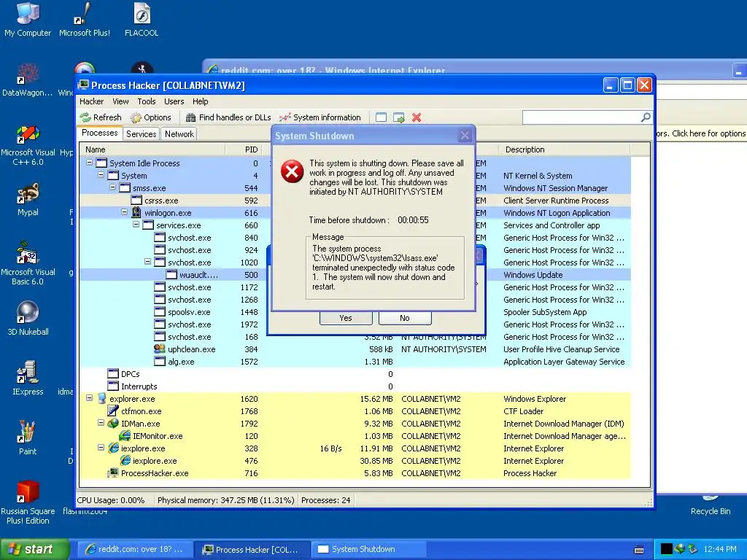This screenshot has width=747, height=560.
Task: Open Paint desktop shortcut
Action: click(x=28, y=437)
